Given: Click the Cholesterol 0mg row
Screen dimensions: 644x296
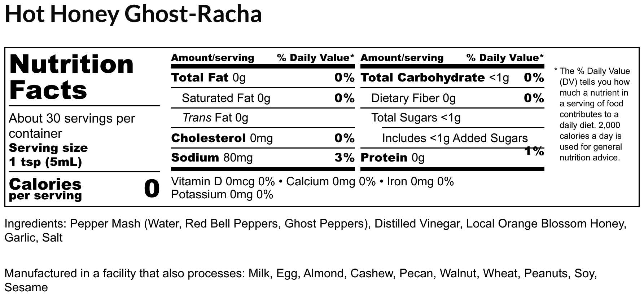Looking at the screenshot, I should [x=222, y=138].
